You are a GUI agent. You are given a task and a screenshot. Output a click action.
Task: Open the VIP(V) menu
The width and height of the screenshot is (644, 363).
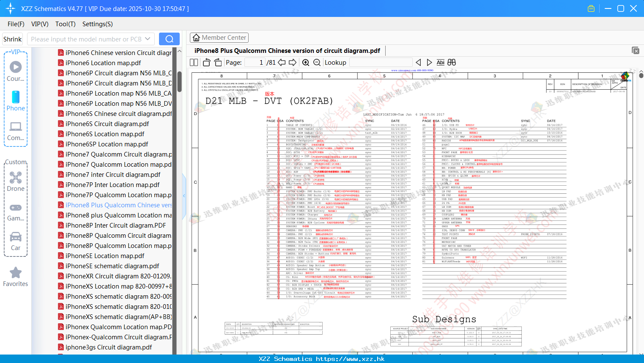click(x=40, y=24)
